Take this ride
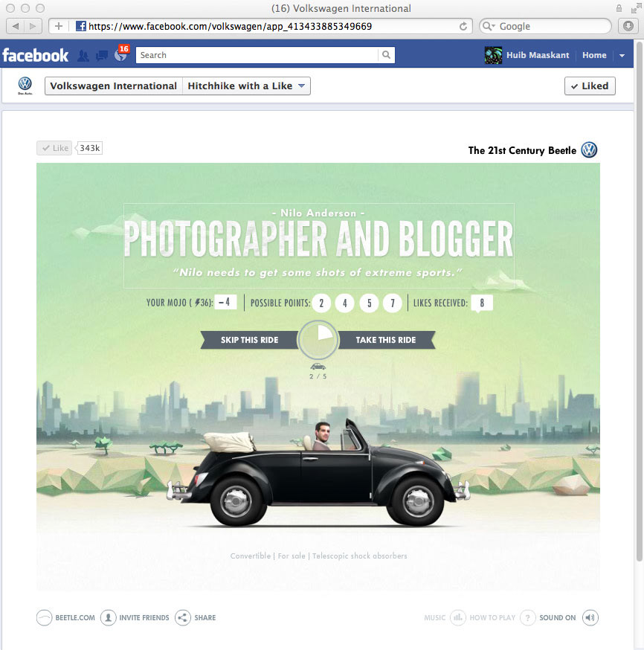644x650 pixels. [386, 340]
